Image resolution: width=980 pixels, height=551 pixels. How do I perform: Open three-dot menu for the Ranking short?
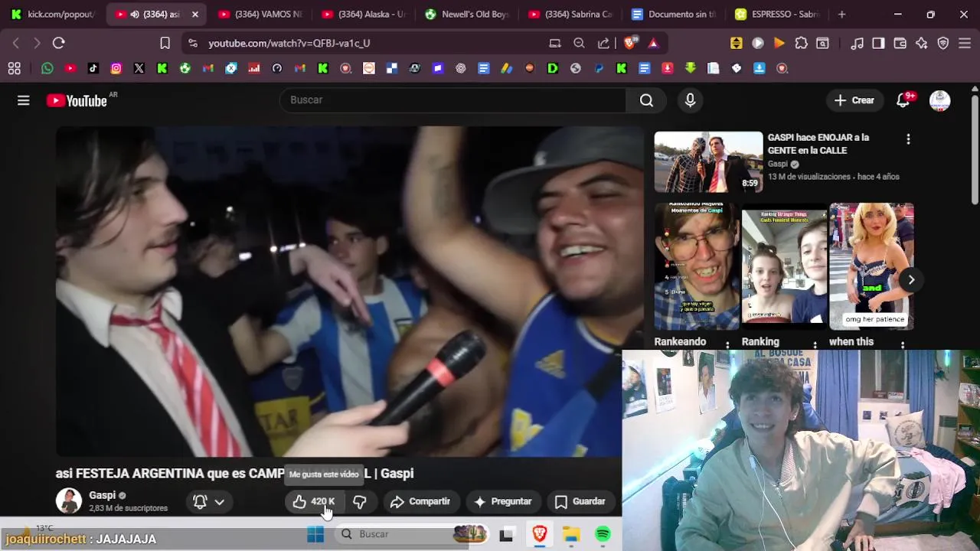coord(815,345)
